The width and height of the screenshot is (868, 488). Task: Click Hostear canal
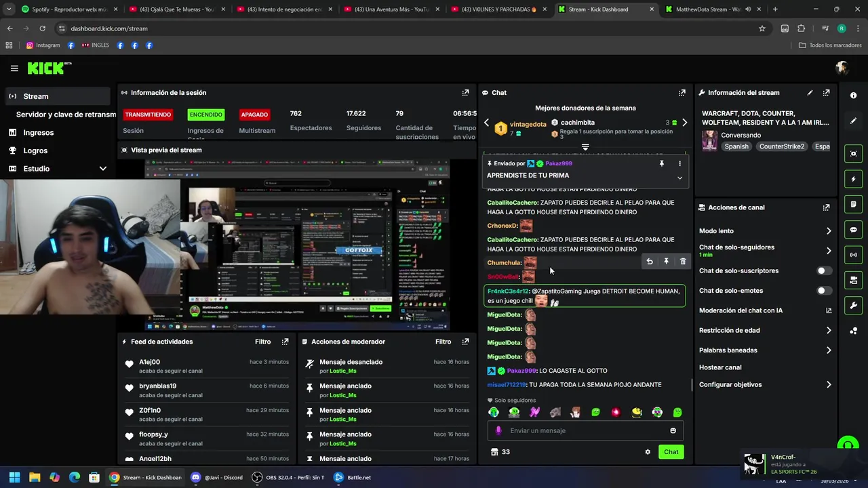coord(720,367)
